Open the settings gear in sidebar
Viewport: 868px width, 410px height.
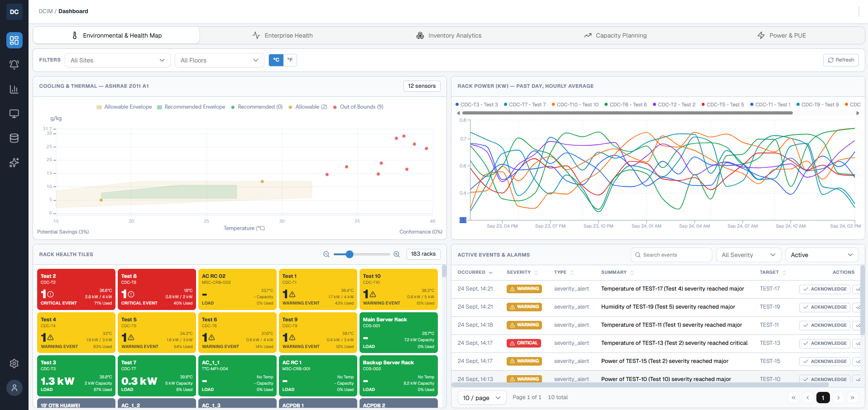[x=14, y=363]
